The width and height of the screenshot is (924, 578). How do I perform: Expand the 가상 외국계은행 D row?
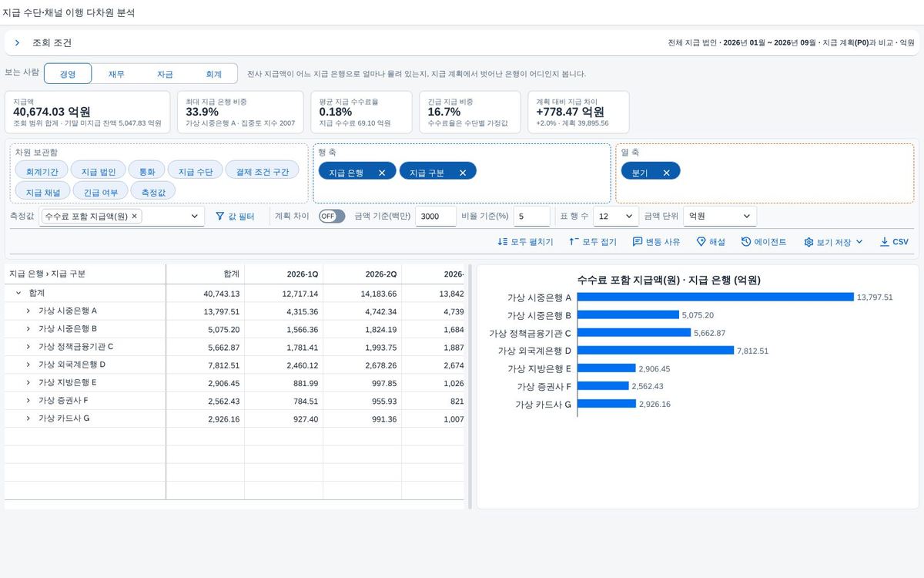click(x=28, y=365)
